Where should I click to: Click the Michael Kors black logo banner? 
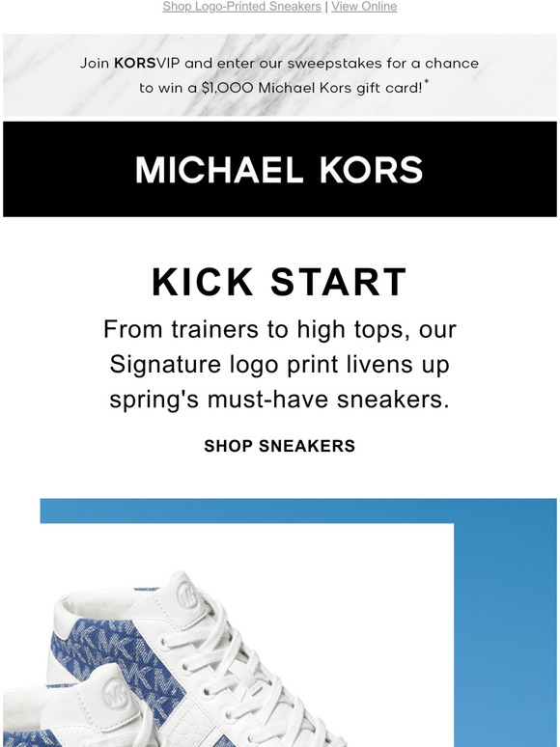pos(280,169)
